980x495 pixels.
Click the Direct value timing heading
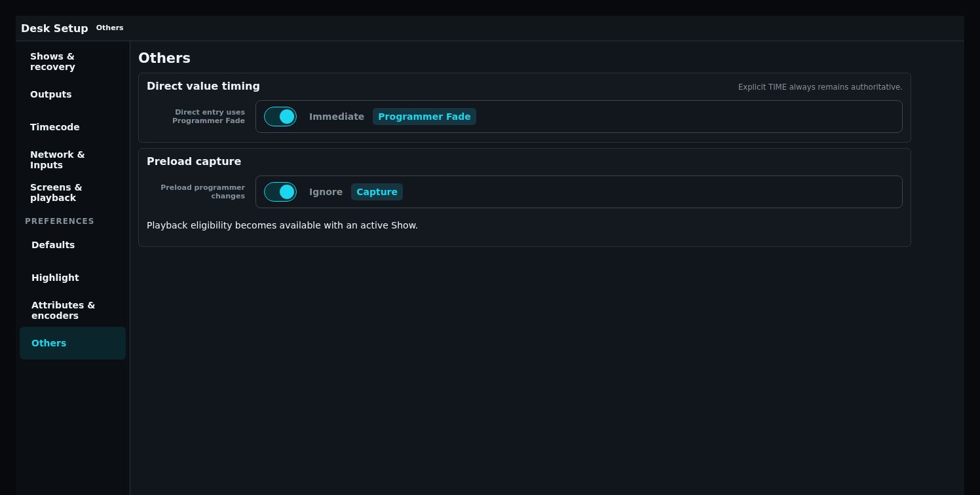point(203,86)
